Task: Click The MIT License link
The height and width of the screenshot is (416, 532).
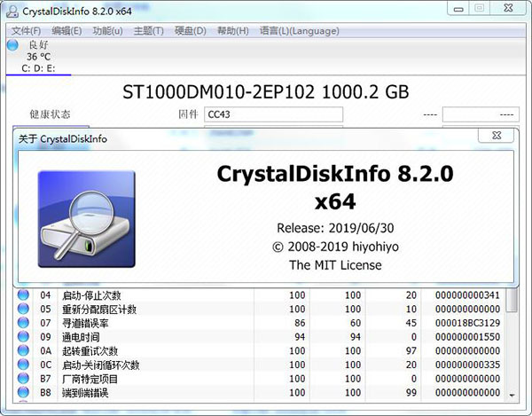Action: pyautogui.click(x=335, y=265)
